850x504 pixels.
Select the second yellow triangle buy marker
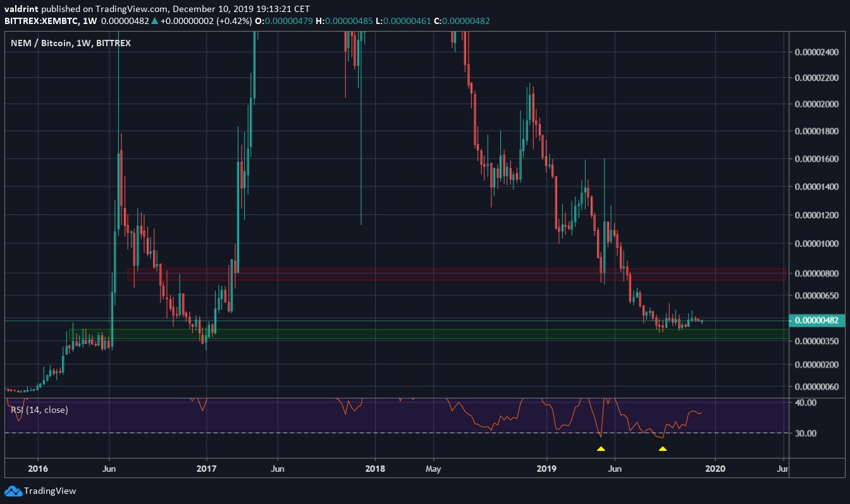point(663,448)
